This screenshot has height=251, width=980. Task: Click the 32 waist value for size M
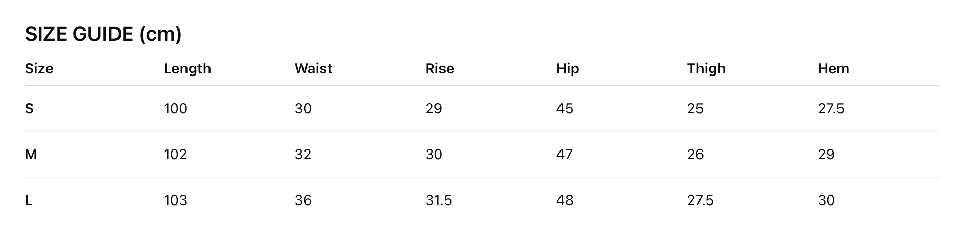click(303, 154)
